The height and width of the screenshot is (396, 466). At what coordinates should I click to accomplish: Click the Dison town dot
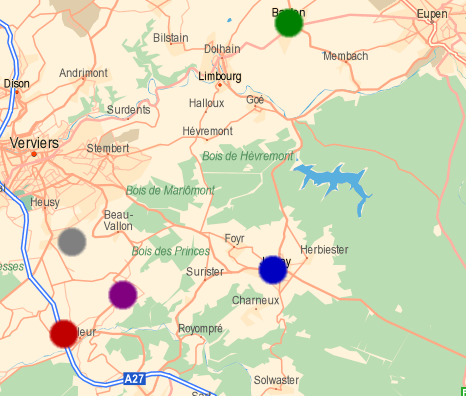pyautogui.click(x=17, y=92)
